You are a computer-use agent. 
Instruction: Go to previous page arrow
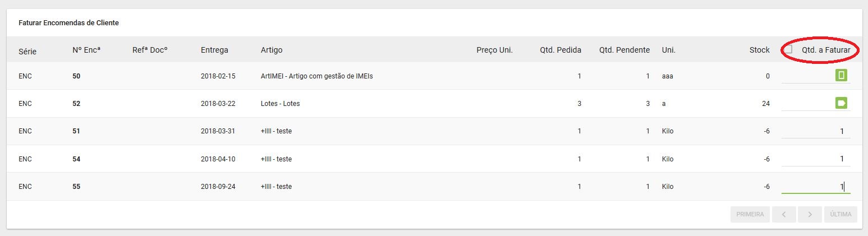(x=783, y=214)
